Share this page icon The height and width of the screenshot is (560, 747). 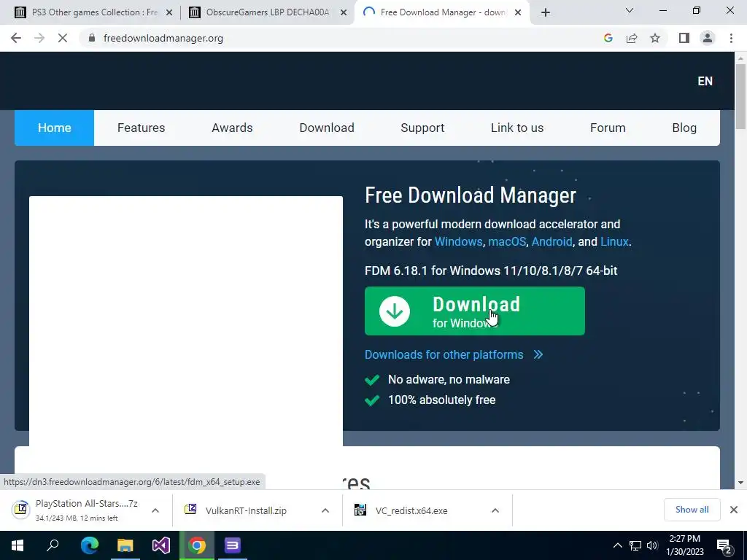[632, 38]
